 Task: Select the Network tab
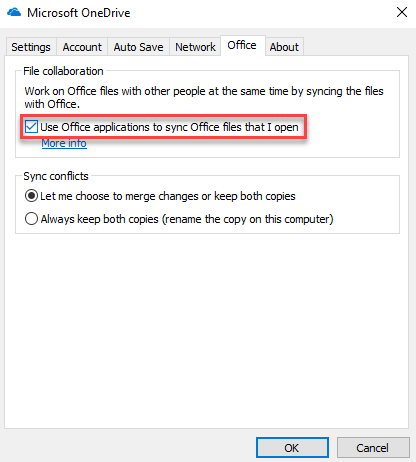[x=195, y=47]
